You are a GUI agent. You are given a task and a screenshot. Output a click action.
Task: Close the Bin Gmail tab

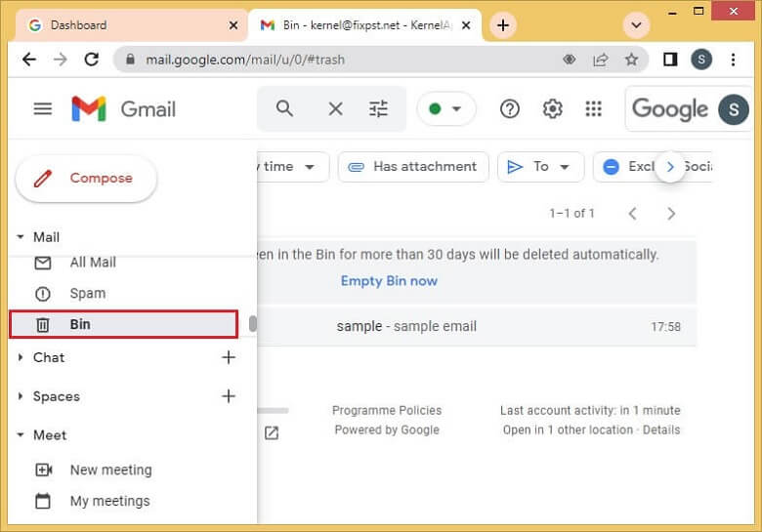tap(466, 25)
